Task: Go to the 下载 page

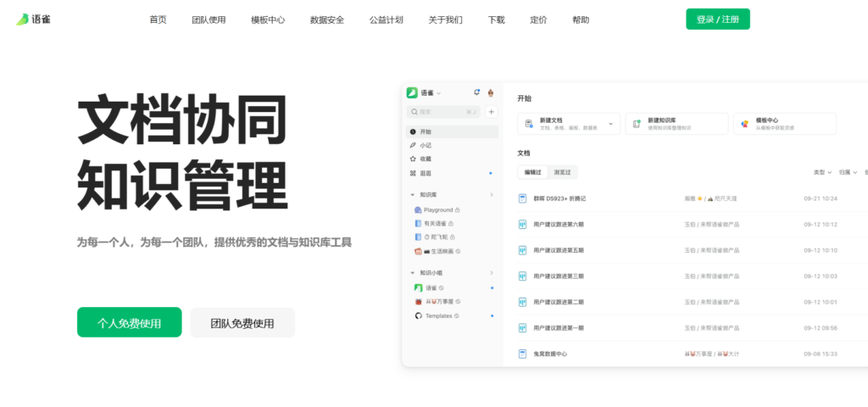Action: click(x=497, y=20)
